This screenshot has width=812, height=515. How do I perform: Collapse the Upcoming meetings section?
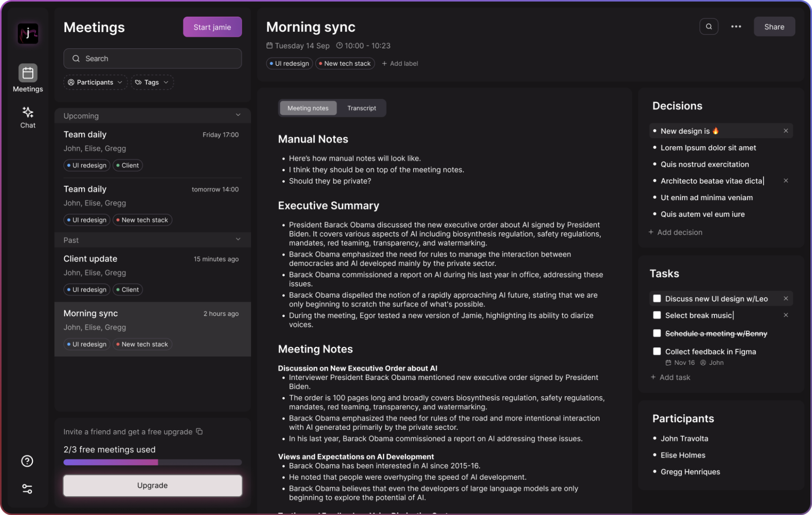[238, 115]
